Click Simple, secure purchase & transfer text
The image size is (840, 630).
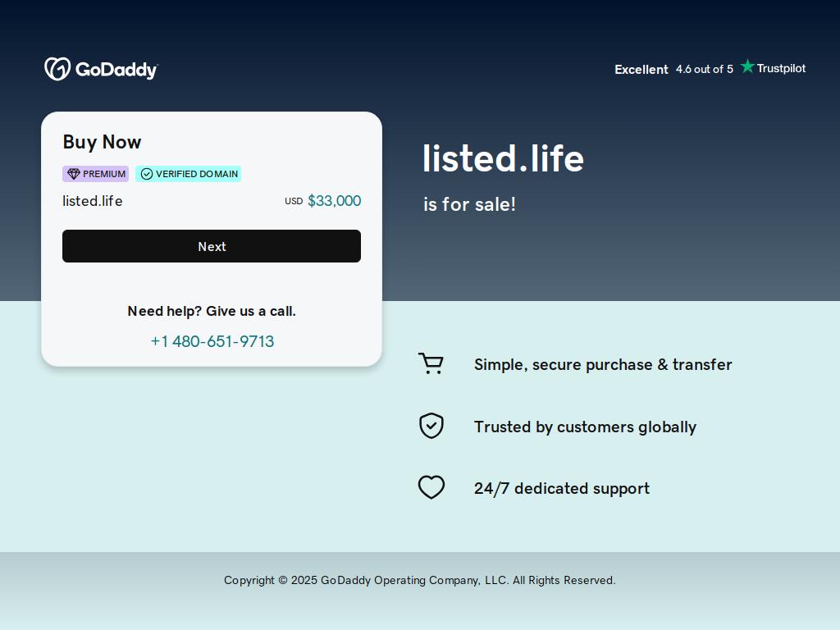603,365
